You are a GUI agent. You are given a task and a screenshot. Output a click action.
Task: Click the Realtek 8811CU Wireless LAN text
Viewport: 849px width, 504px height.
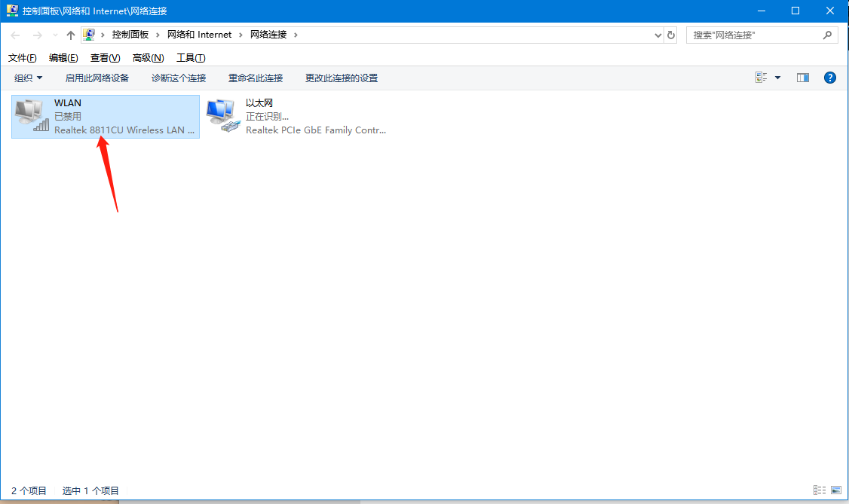coord(124,130)
